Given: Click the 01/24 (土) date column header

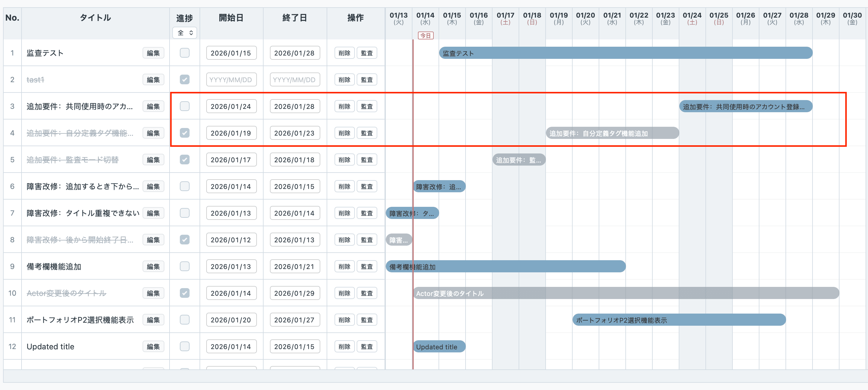Looking at the screenshot, I should (x=692, y=18).
